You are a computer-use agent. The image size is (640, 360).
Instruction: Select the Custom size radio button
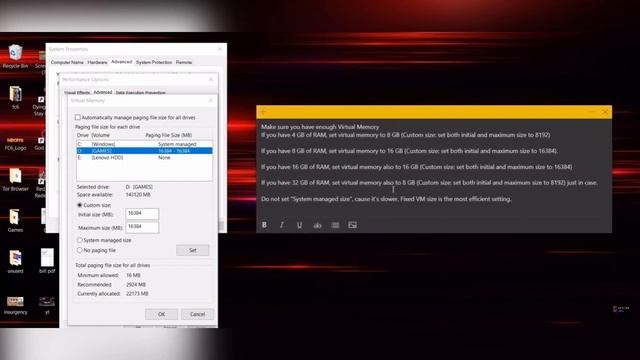click(x=80, y=205)
